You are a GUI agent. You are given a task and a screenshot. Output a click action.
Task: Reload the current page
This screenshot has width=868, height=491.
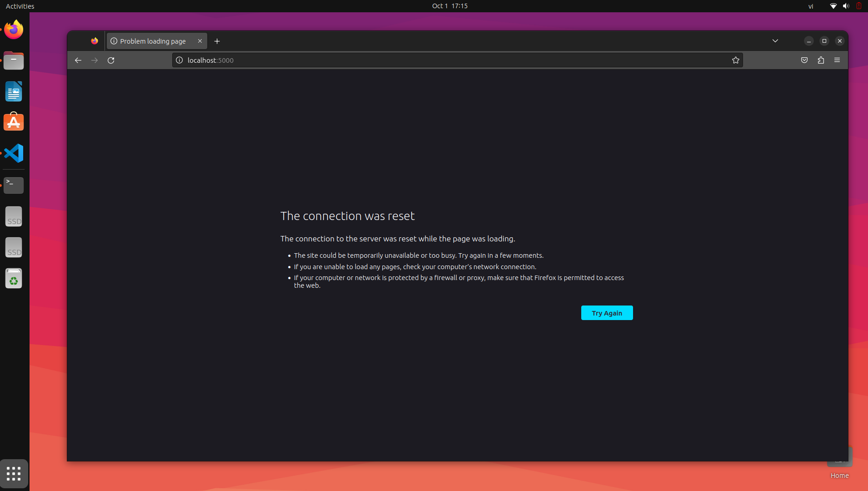point(111,60)
